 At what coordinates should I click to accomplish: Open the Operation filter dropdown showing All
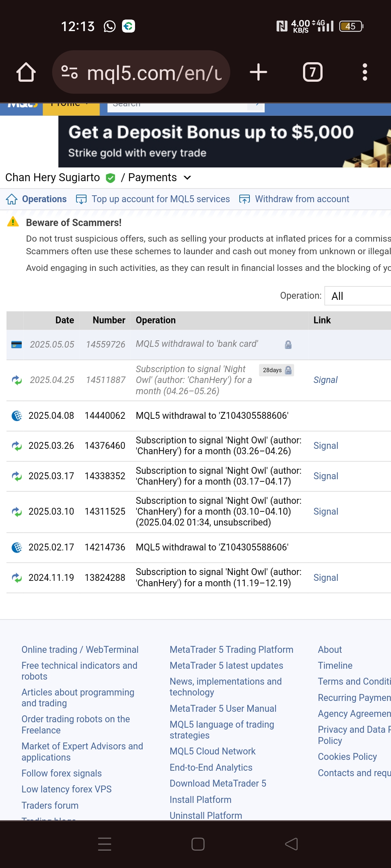click(358, 296)
